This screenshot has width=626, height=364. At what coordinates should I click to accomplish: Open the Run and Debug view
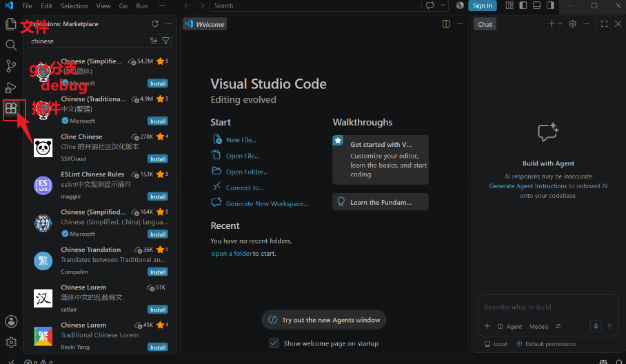tap(11, 88)
